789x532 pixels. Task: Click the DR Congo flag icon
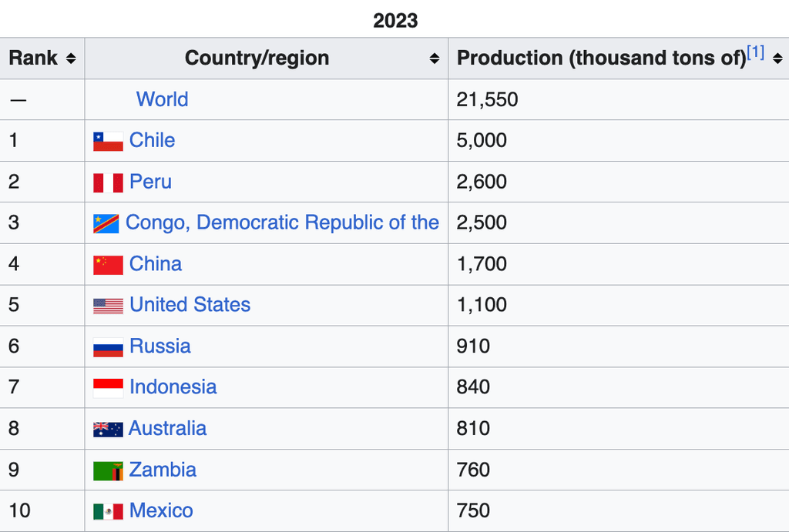[106, 223]
